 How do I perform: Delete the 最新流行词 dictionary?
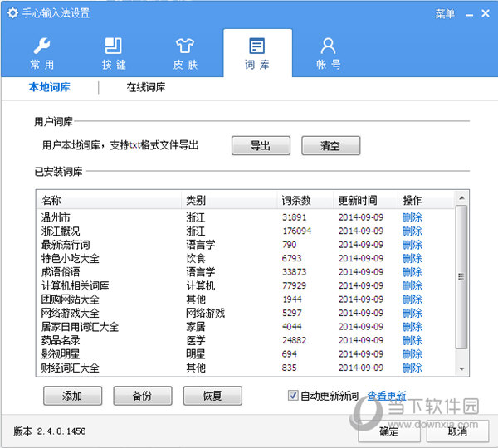pyautogui.click(x=412, y=245)
